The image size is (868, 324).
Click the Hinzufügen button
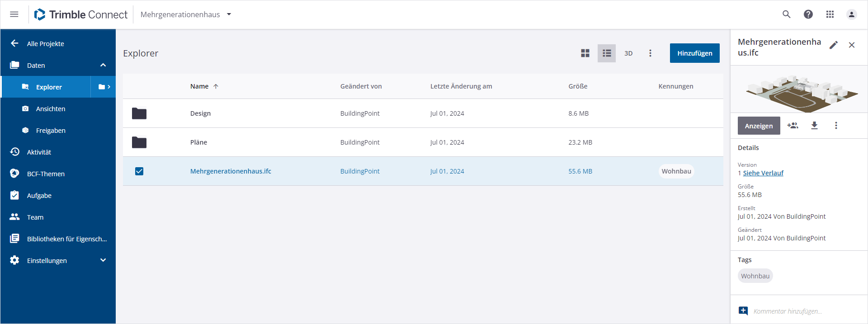coord(694,53)
